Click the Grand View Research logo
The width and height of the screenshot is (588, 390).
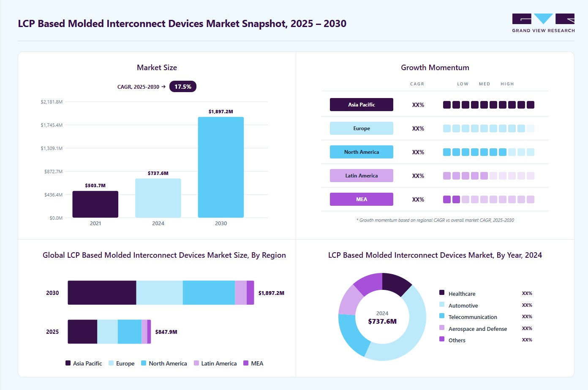coord(543,23)
